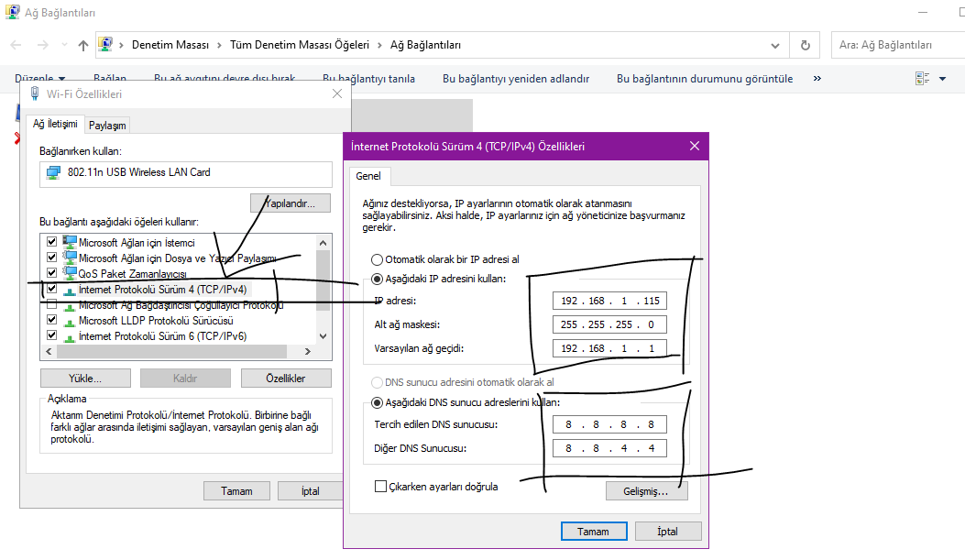Click the Diğer DNS Sunucusu field
Viewport: 965px width, 560px height.
pyautogui.click(x=609, y=448)
